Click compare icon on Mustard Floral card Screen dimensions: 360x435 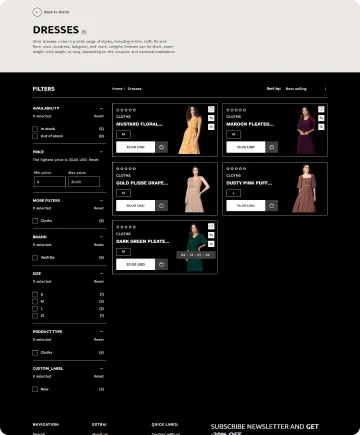click(211, 118)
